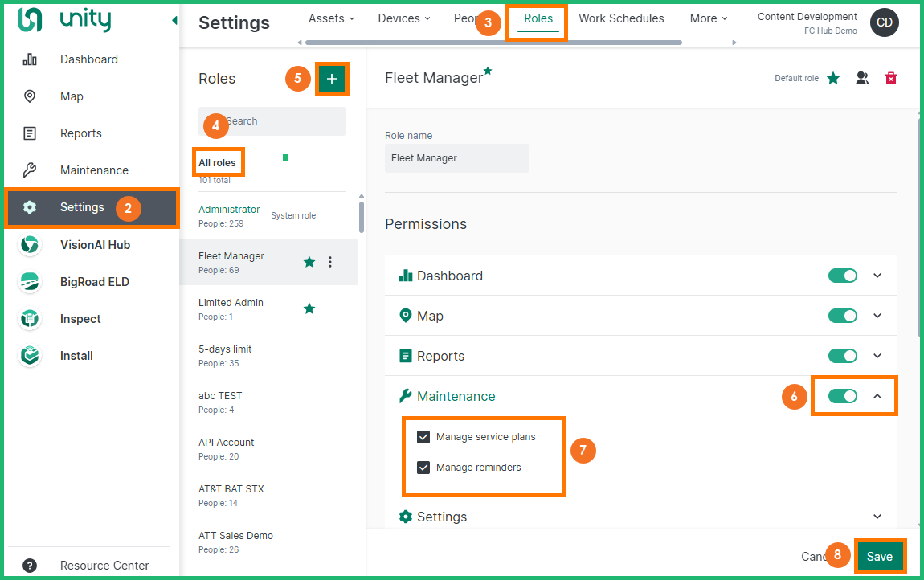Click the three-dot menu on Fleet Manager
Viewport: 924px width, 580px height.
pos(330,262)
